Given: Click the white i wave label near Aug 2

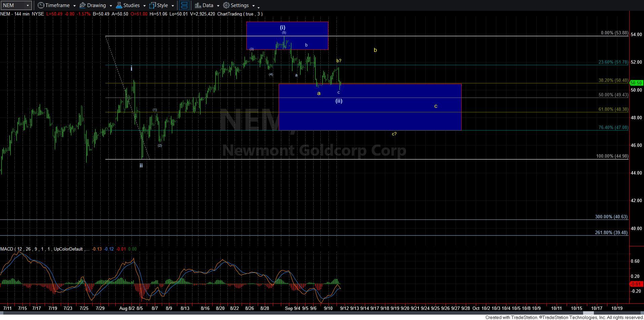Looking at the screenshot, I should pyautogui.click(x=132, y=68).
